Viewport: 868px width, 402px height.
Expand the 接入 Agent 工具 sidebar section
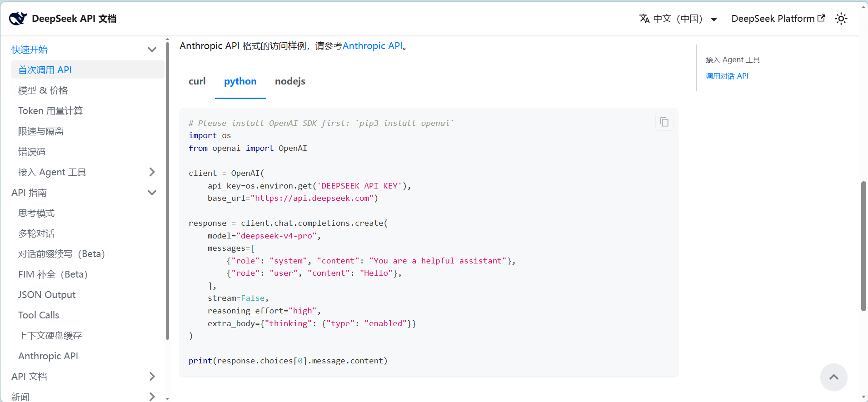point(152,172)
